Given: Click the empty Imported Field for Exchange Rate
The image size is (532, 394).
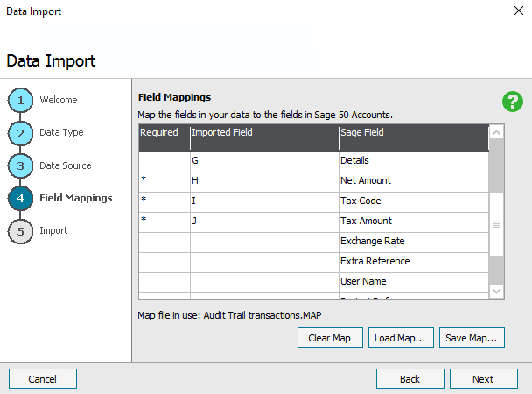Looking at the screenshot, I should (x=263, y=242).
